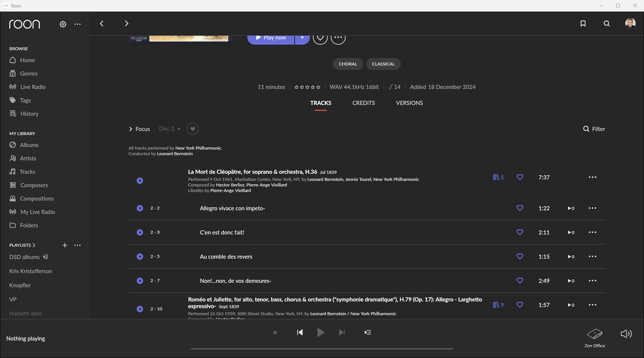This screenshot has width=644, height=358.
Task: Expand the Playlists section header
Action: [22, 245]
